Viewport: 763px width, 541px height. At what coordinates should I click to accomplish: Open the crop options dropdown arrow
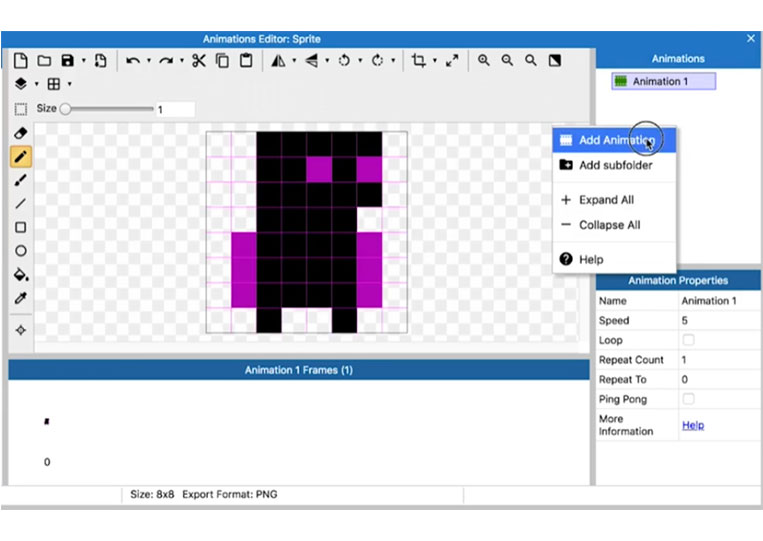click(x=435, y=61)
